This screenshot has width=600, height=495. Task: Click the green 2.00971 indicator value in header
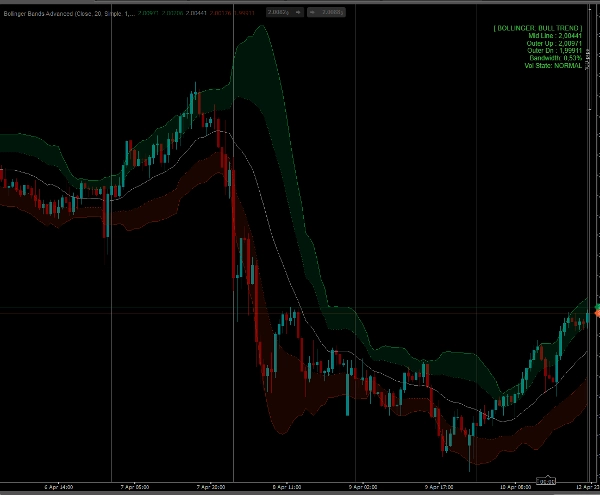click(x=148, y=13)
